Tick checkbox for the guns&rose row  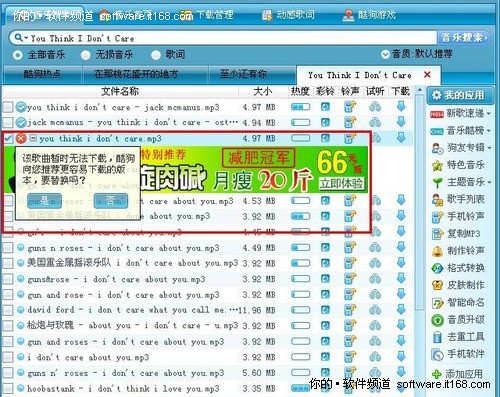pos(8,279)
